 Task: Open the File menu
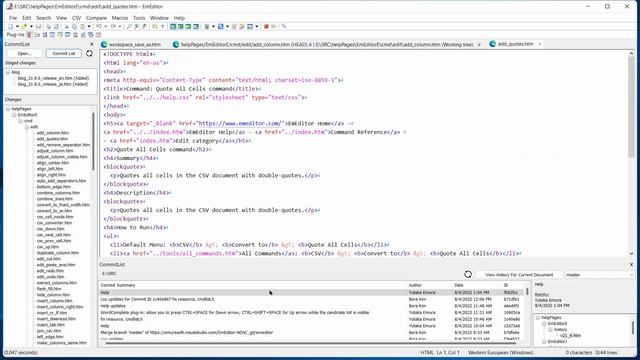coord(13,18)
